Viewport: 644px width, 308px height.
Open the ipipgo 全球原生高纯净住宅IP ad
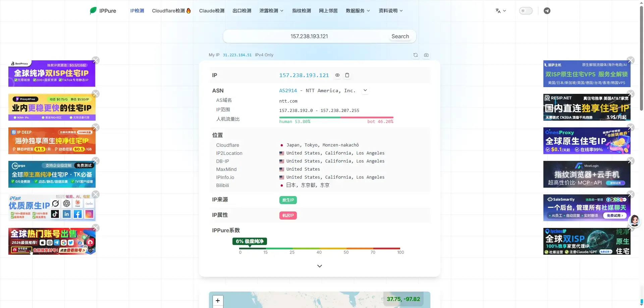tap(52, 174)
